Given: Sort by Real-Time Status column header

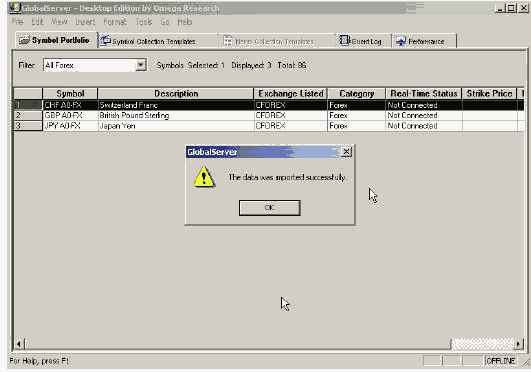Looking at the screenshot, I should tap(424, 94).
